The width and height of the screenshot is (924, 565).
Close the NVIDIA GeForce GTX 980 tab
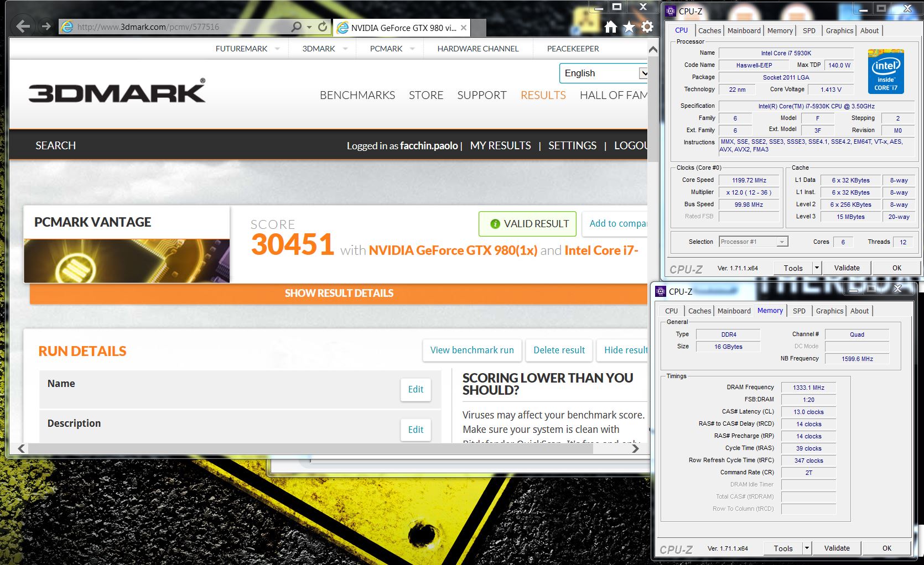464,28
